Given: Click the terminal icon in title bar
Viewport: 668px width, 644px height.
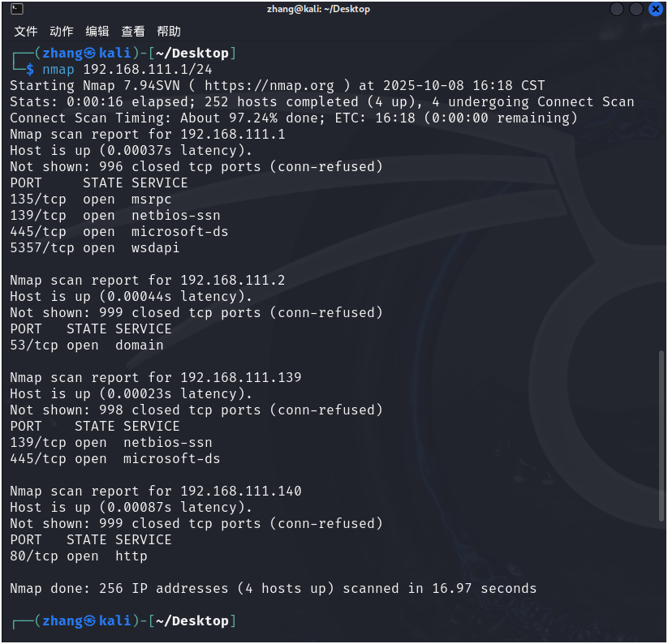Looking at the screenshot, I should (x=16, y=8).
